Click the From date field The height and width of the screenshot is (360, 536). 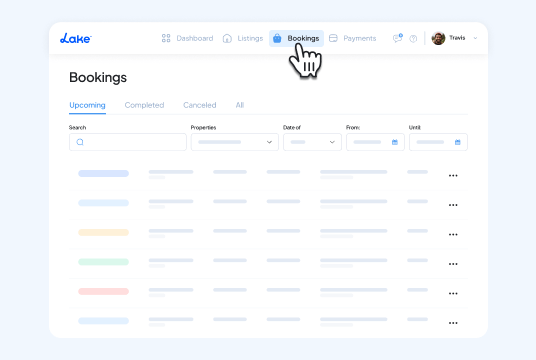(375, 142)
